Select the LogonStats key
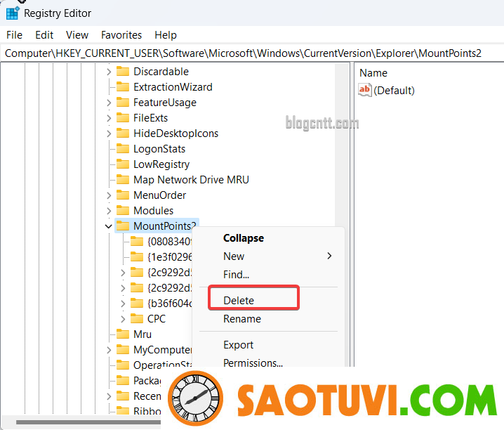504x430 pixels. [x=159, y=149]
